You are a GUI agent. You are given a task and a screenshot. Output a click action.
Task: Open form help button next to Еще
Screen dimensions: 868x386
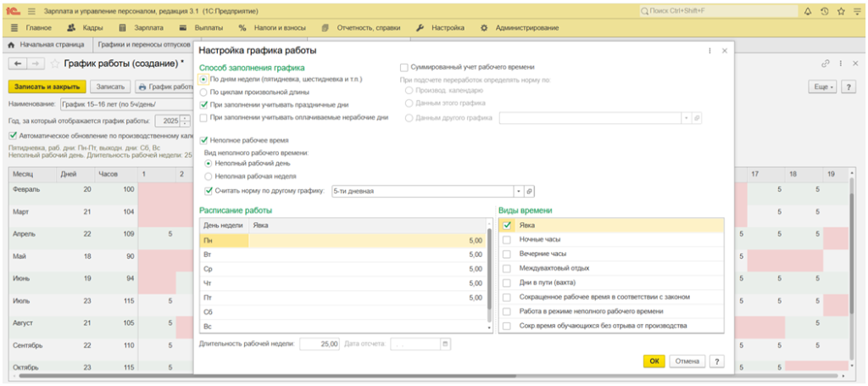(x=849, y=87)
